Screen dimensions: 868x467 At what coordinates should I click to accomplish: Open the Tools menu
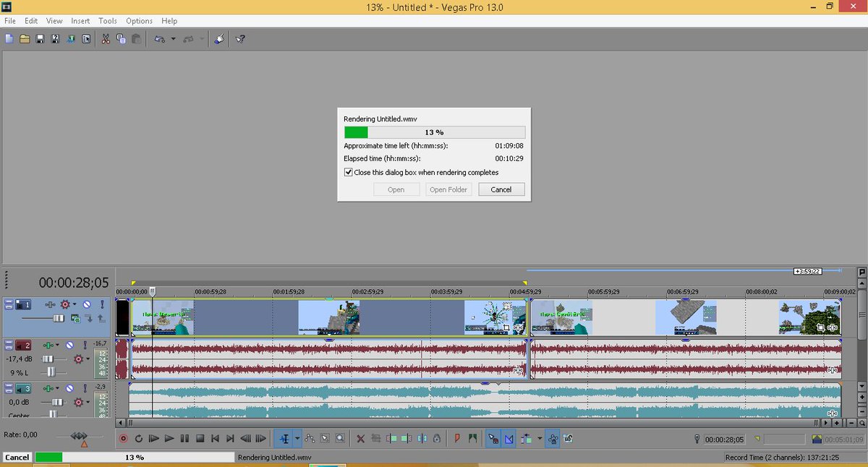tap(107, 20)
